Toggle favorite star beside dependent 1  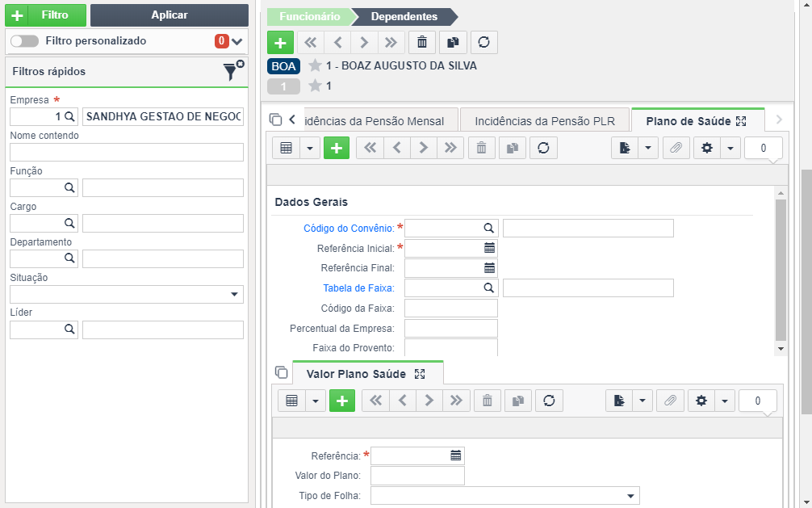tap(315, 86)
